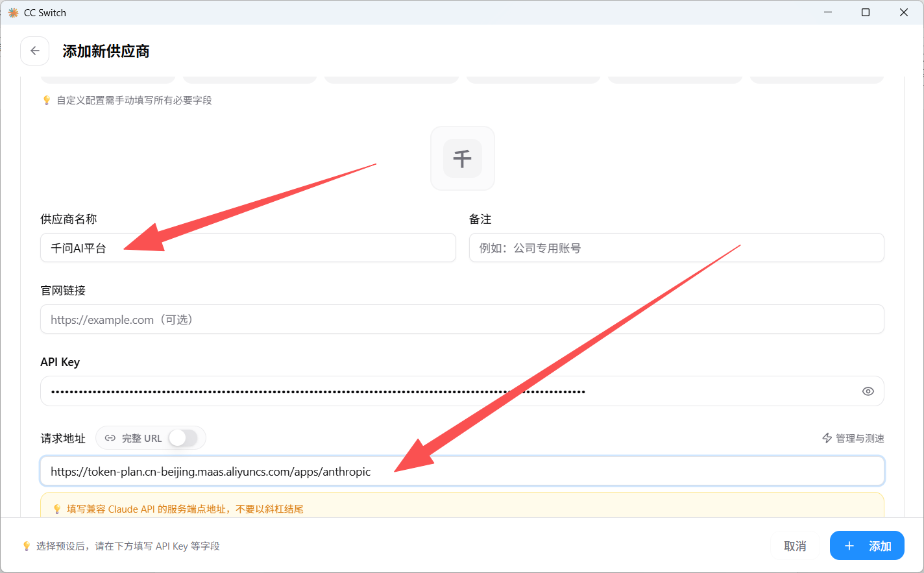Click the 添加 button
Image resolution: width=924 pixels, height=573 pixels.
click(867, 546)
